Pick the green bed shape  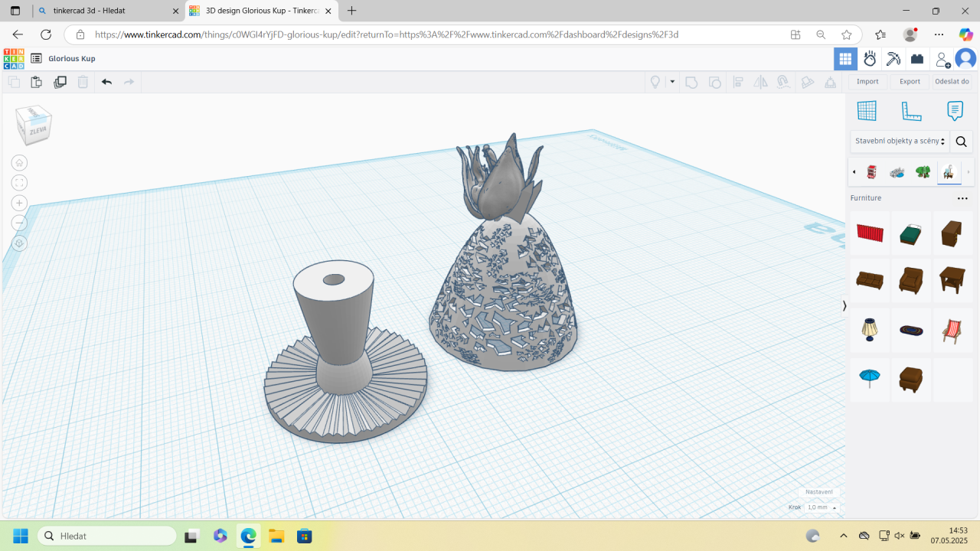[911, 233]
